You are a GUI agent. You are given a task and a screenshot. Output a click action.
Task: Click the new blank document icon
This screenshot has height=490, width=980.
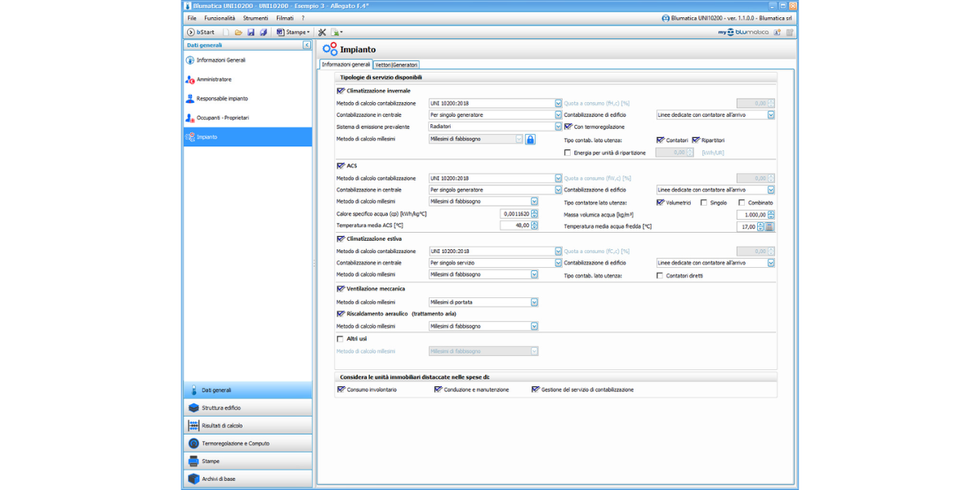(226, 33)
